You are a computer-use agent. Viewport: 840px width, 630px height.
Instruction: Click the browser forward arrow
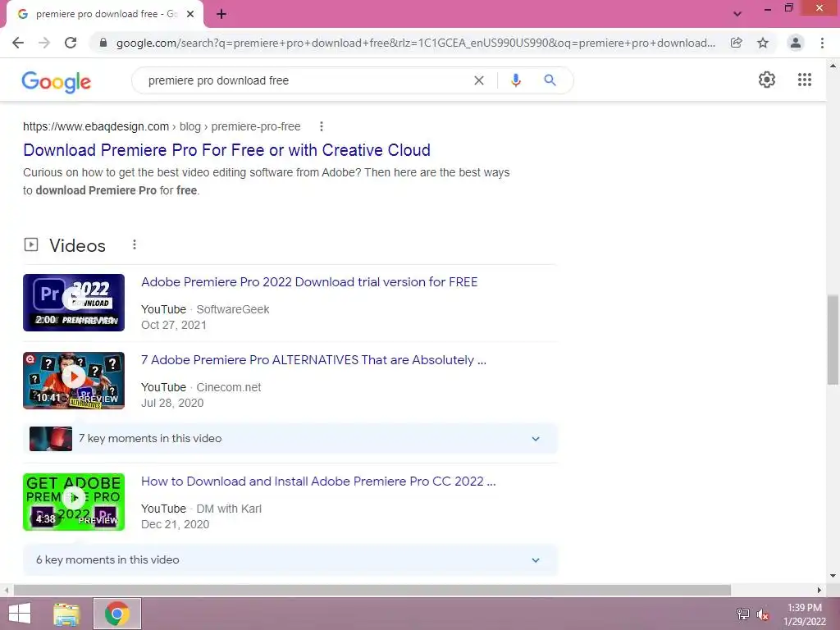click(x=44, y=43)
